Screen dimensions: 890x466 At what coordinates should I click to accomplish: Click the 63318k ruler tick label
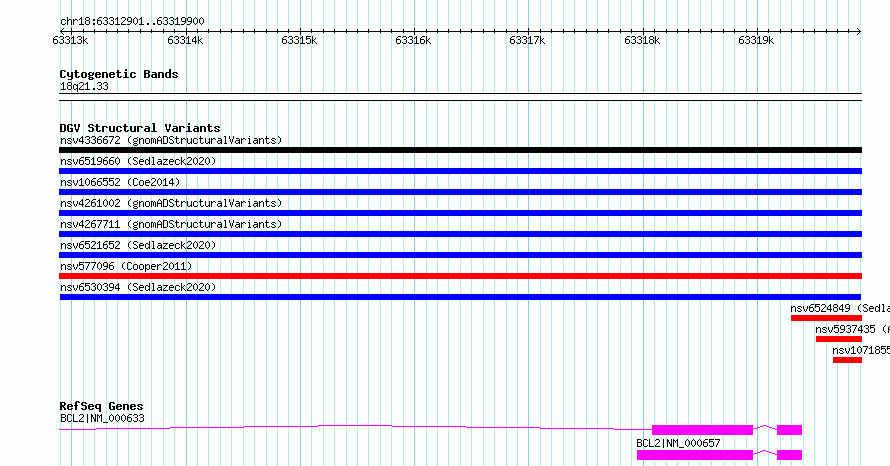point(642,41)
